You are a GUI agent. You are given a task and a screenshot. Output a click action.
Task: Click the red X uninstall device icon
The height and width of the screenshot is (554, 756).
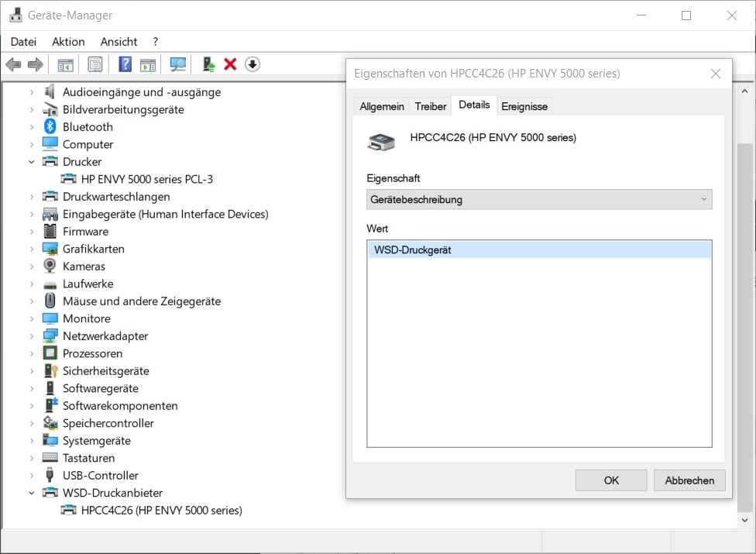(x=231, y=64)
